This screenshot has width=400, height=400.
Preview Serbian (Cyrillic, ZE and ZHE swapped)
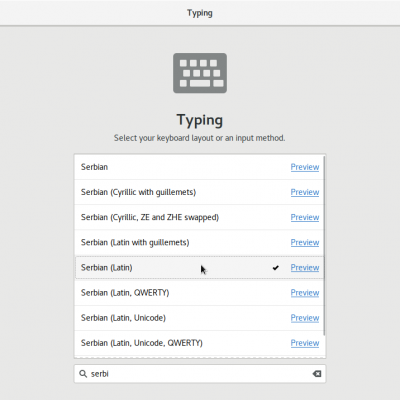tap(305, 217)
